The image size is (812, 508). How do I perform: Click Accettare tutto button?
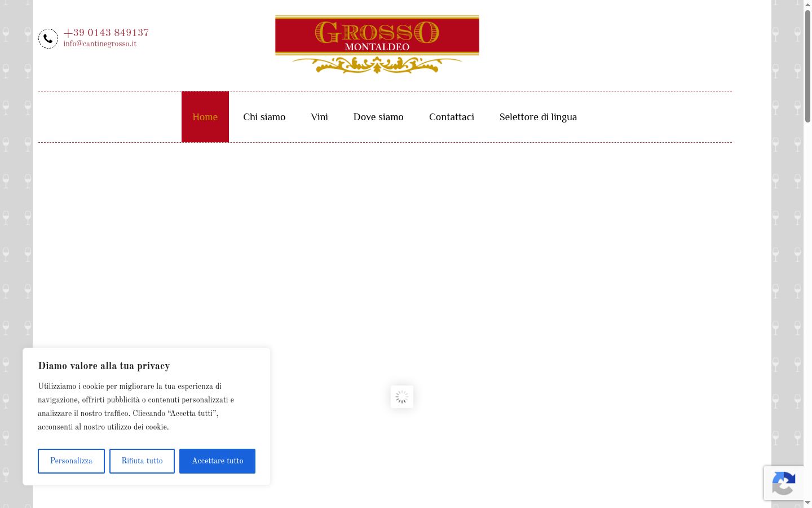tap(217, 461)
